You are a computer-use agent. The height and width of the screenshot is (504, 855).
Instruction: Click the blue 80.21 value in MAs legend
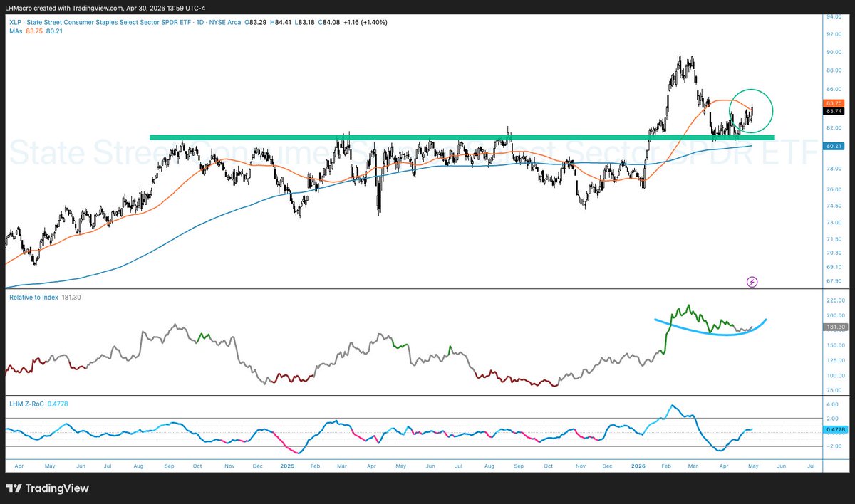[x=55, y=31]
